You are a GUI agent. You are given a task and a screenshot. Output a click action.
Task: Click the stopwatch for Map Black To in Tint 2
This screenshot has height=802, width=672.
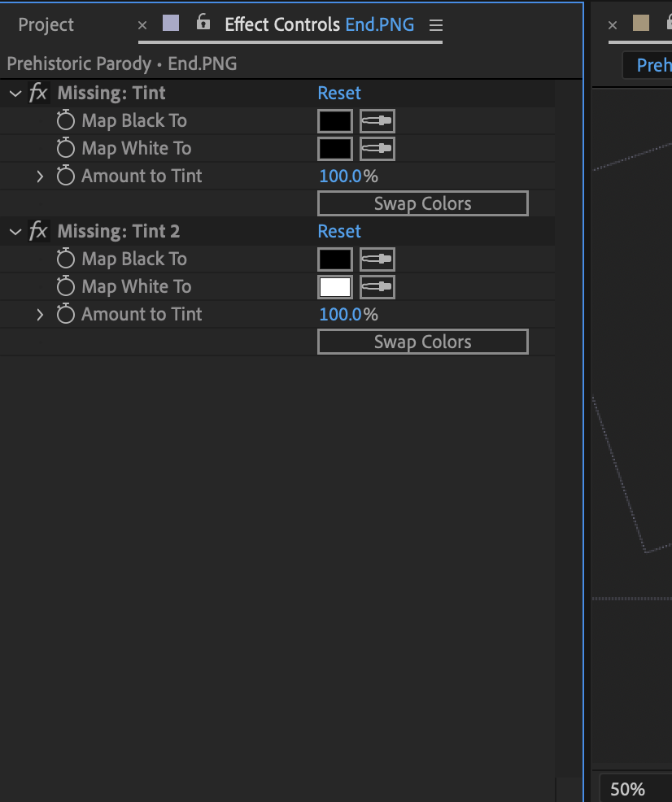(x=65, y=259)
